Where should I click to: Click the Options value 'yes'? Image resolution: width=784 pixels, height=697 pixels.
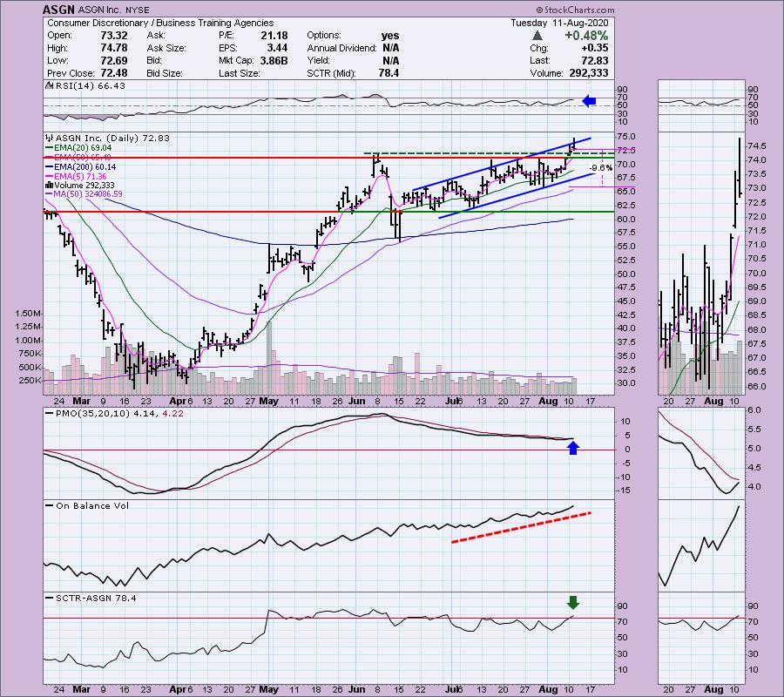point(390,36)
